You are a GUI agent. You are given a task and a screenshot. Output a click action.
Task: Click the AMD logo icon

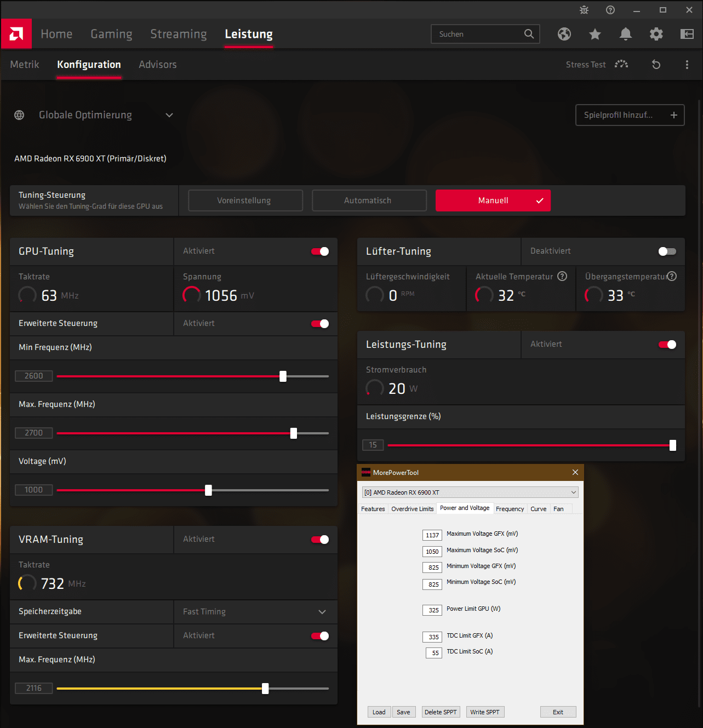[16, 34]
